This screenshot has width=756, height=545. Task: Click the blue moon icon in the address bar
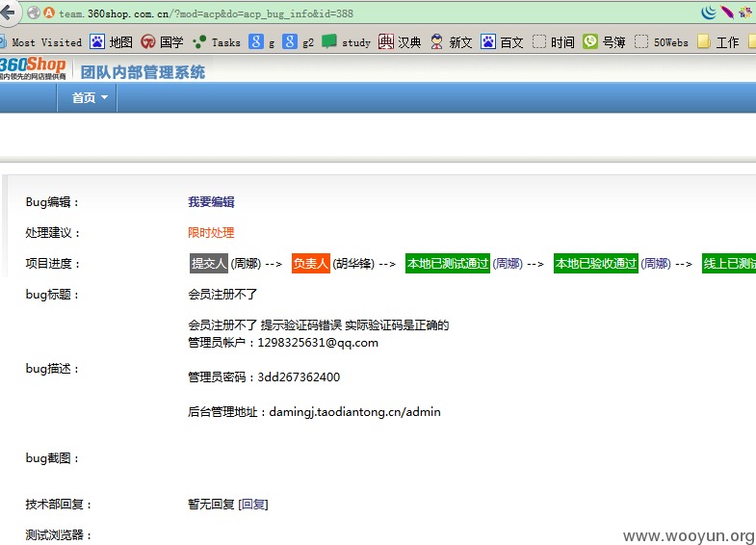click(708, 13)
